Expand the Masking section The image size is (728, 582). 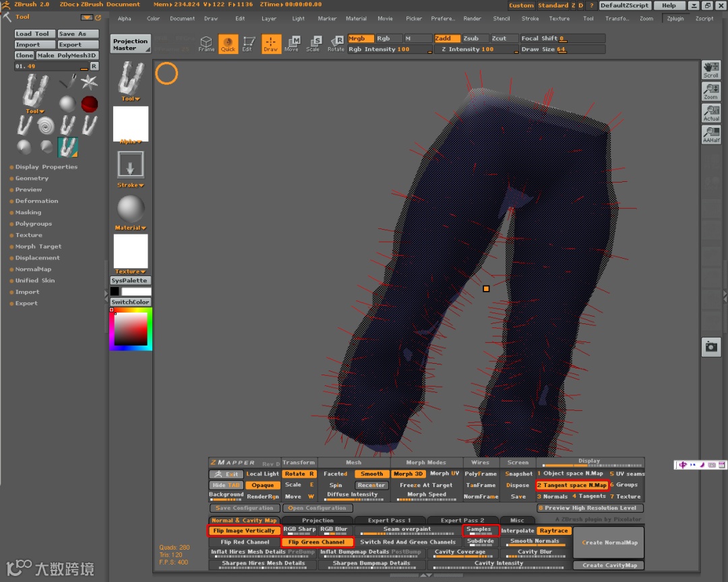(28, 212)
